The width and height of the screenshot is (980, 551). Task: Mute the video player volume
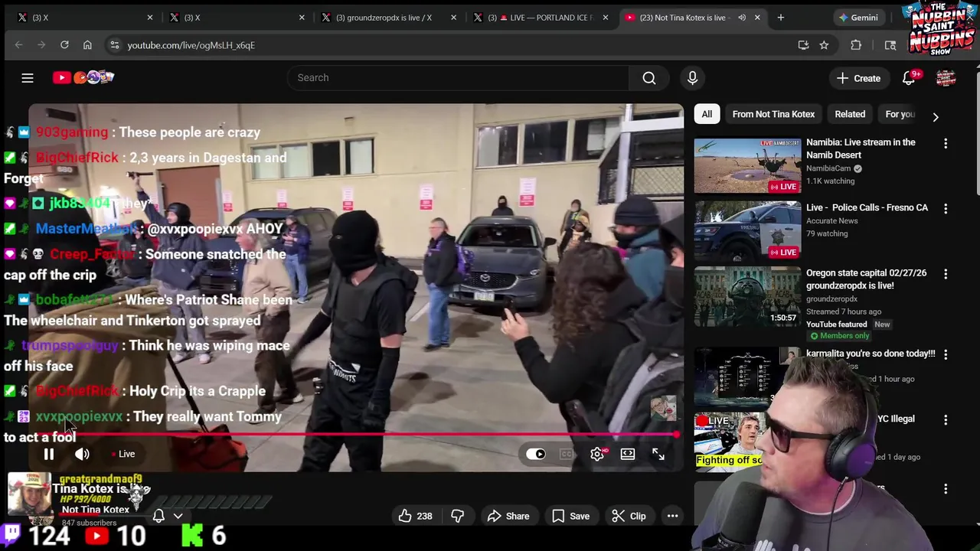pyautogui.click(x=82, y=455)
